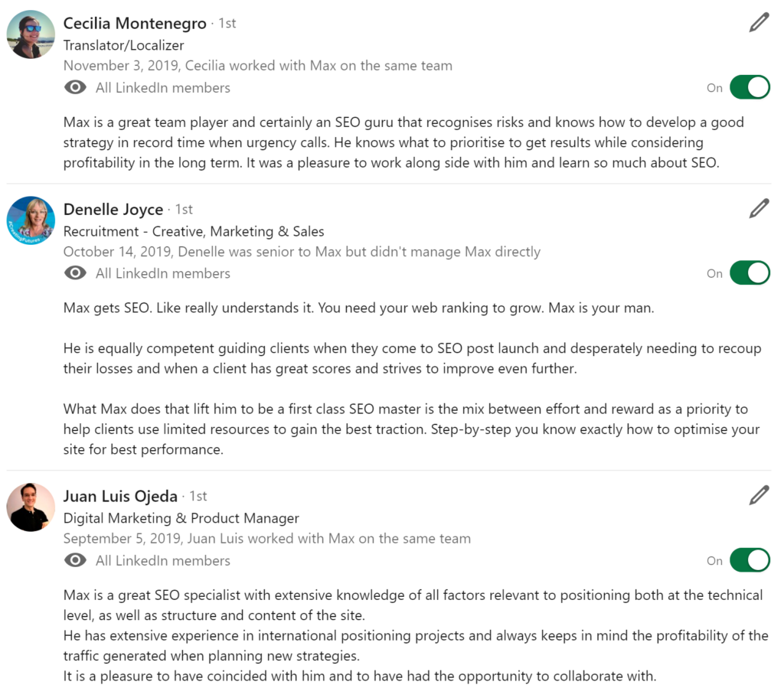This screenshot has height=698, width=784.
Task: Open Cecilia Montenegro's profile photo
Action: (31, 34)
